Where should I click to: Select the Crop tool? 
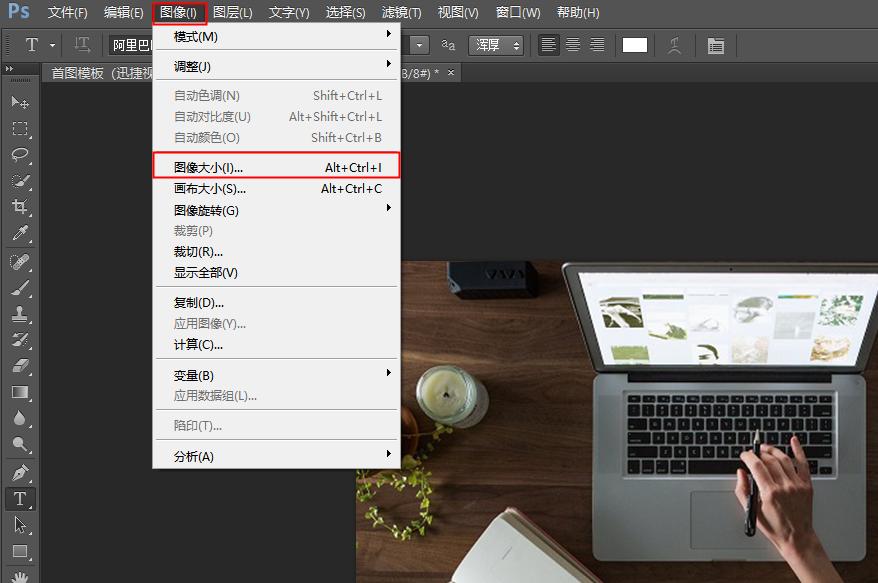pos(17,205)
